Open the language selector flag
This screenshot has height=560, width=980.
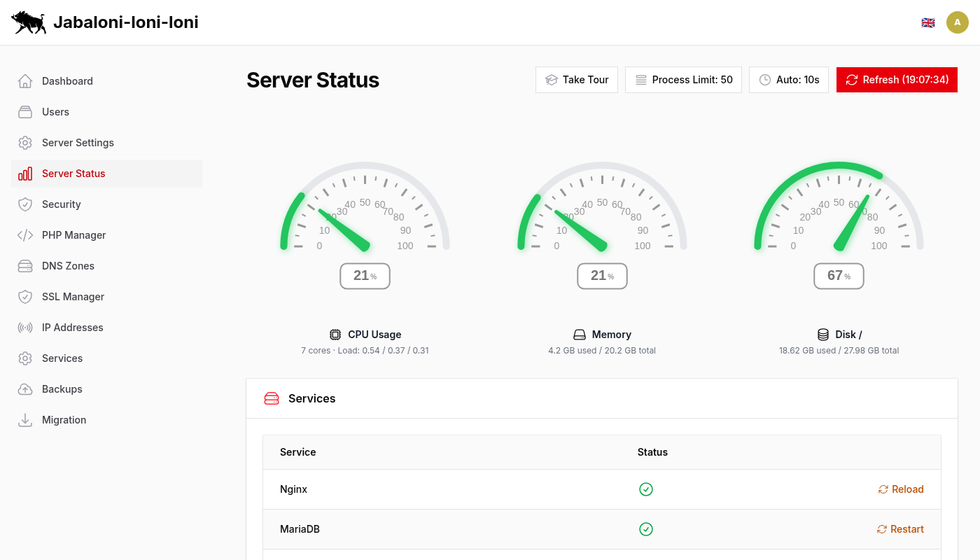coord(928,22)
